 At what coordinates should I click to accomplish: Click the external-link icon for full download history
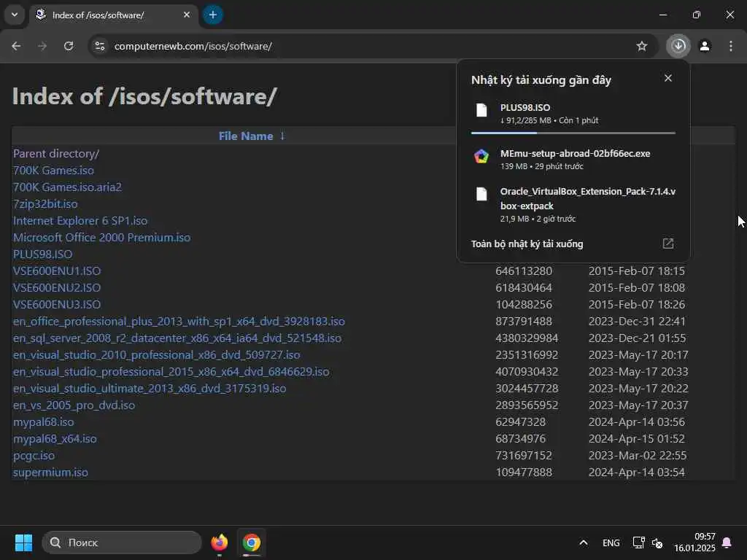coord(668,244)
